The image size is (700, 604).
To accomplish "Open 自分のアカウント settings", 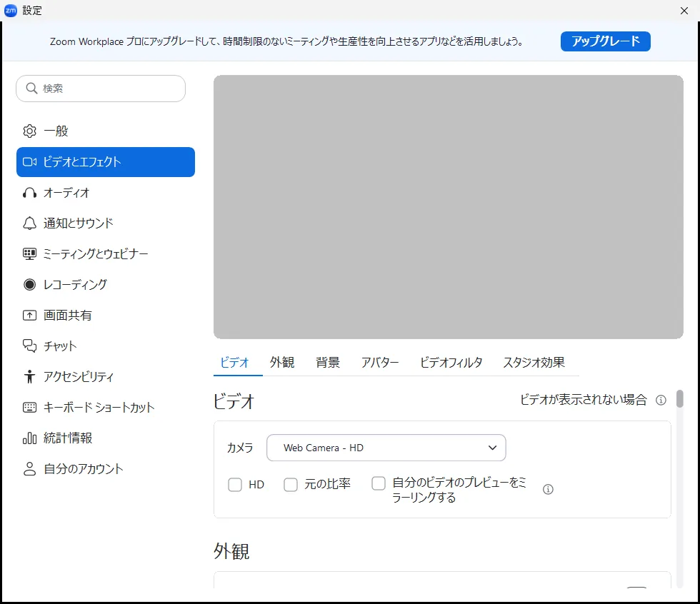I will [106, 469].
